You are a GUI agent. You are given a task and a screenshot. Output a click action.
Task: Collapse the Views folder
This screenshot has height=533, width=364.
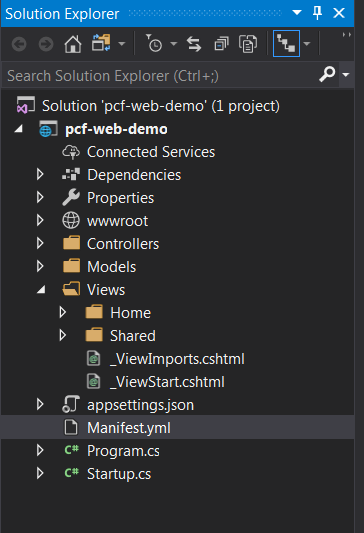tap(41, 290)
